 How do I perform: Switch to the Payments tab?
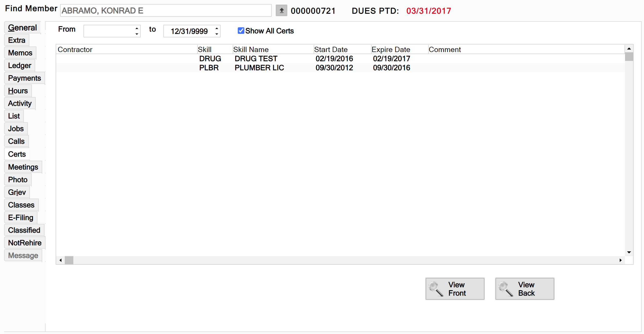point(24,78)
